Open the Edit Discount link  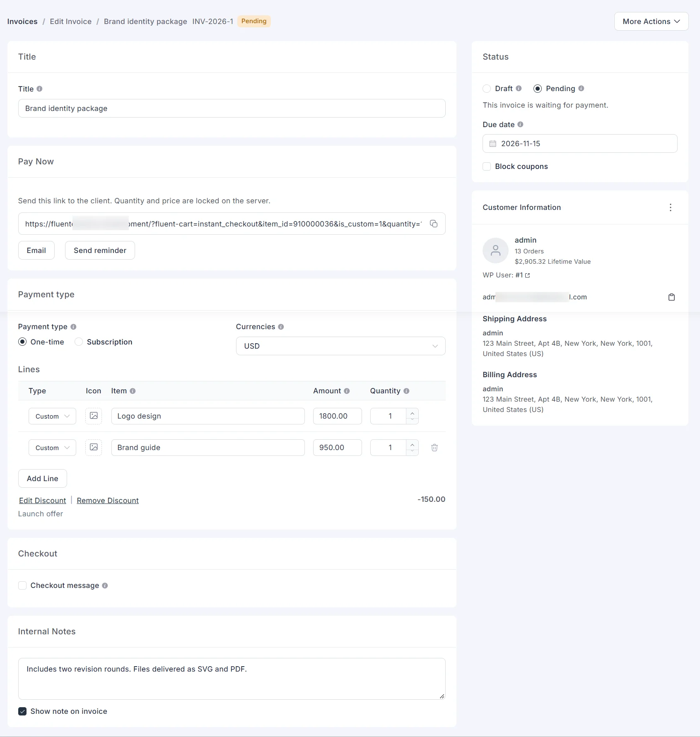coord(43,501)
